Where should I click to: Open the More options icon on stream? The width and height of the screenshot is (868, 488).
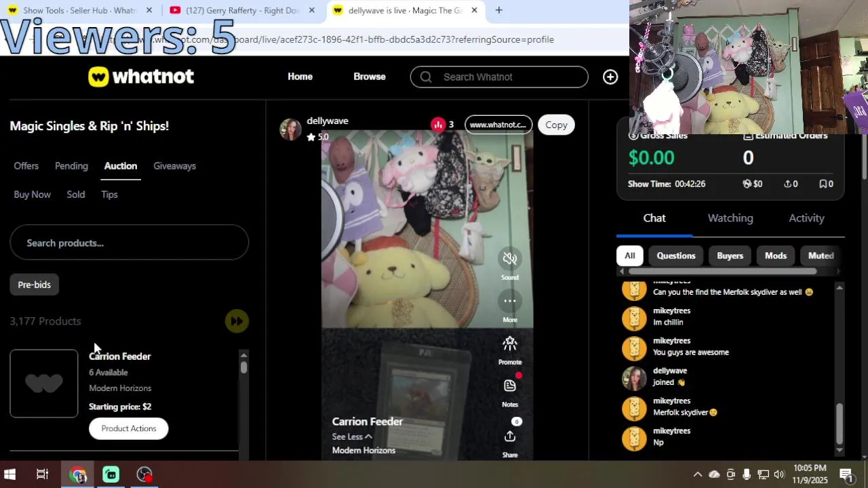point(510,301)
